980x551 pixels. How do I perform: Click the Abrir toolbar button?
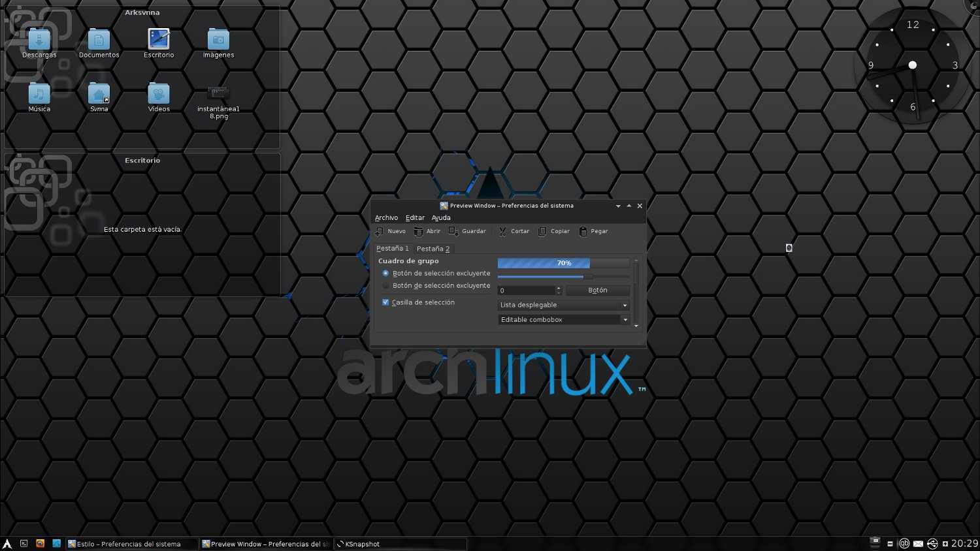pos(427,231)
